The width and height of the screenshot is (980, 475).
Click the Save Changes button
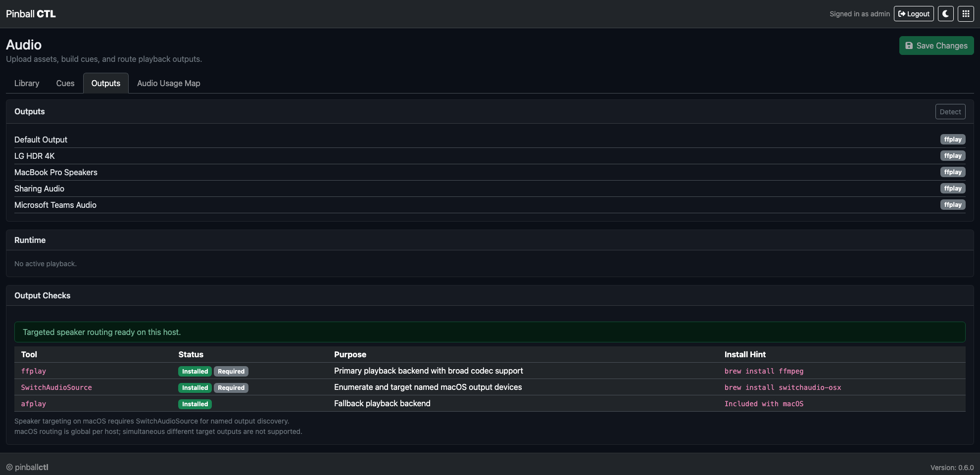936,45
